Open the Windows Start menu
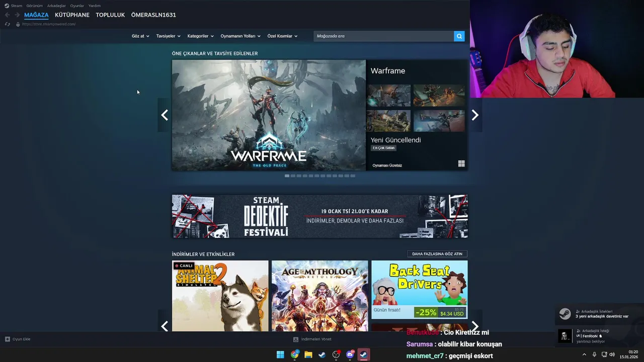 [x=280, y=354]
